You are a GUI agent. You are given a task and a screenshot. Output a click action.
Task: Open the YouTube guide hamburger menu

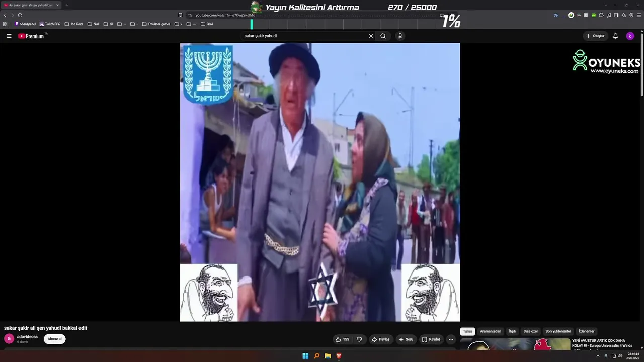click(x=9, y=36)
